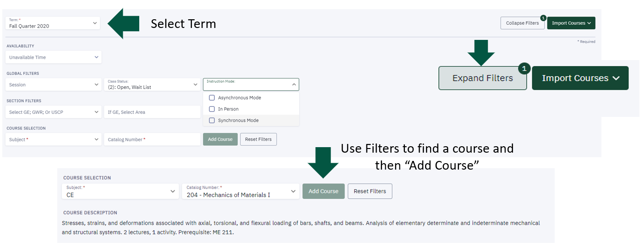
Task: Open the Term dropdown showing Fall Quarter 2020
Action: [53, 23]
